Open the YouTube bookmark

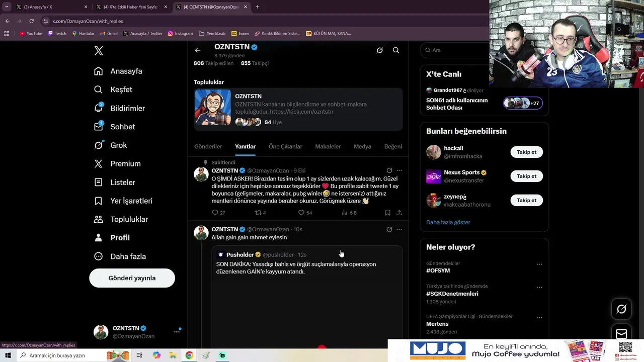(31, 34)
